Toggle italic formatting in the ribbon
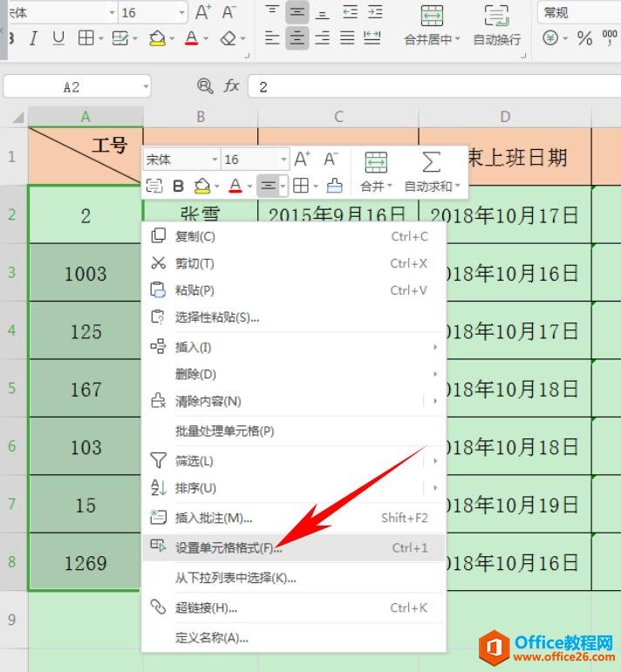Screen dimensions: 621x672 click(x=34, y=38)
